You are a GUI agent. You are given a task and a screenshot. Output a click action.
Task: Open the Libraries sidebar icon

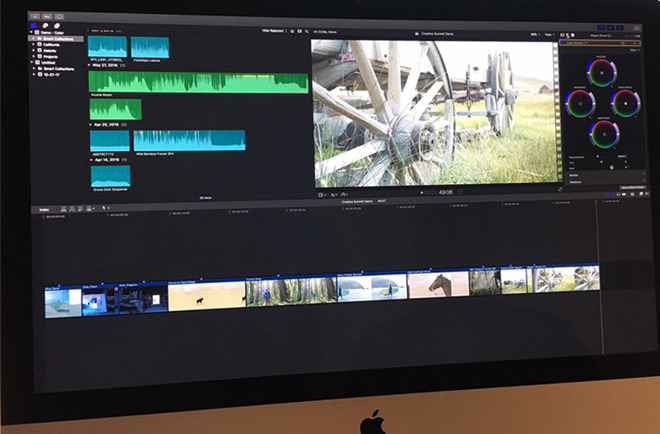pos(33,25)
